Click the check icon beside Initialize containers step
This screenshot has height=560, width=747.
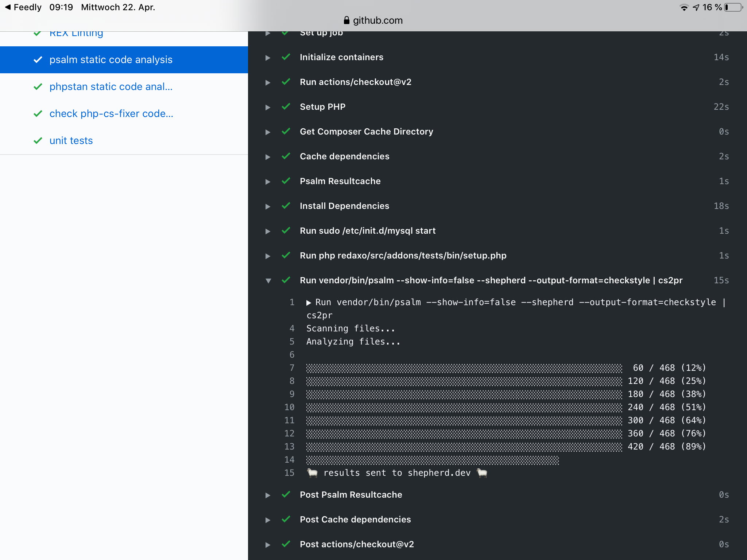(x=286, y=57)
